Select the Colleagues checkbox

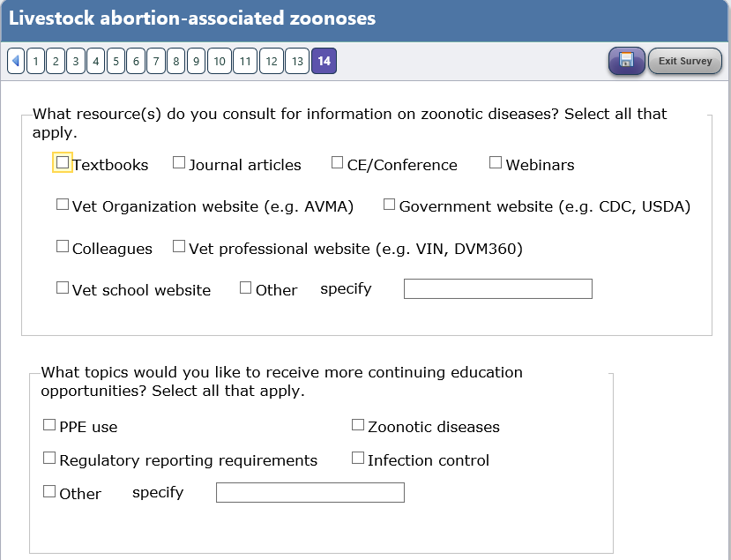(x=62, y=247)
